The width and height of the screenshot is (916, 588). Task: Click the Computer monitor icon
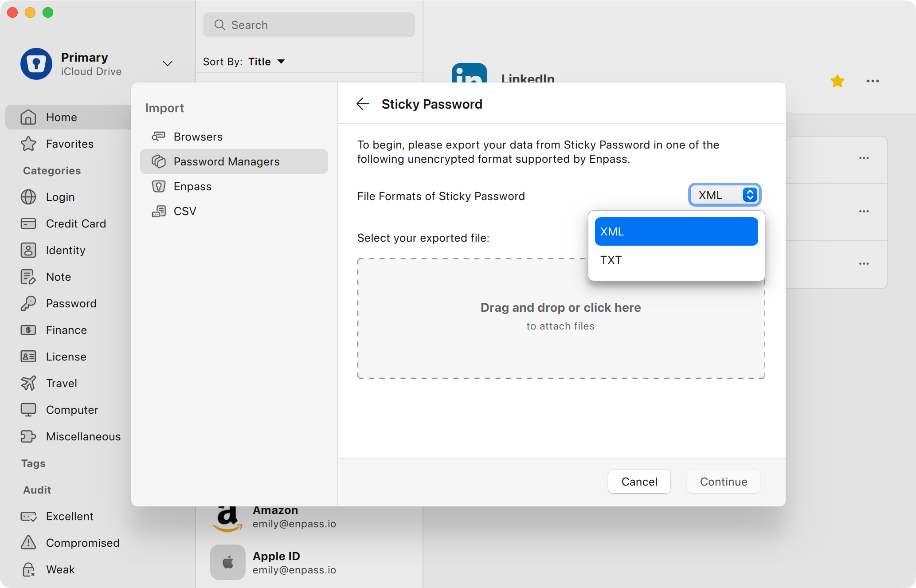point(28,410)
